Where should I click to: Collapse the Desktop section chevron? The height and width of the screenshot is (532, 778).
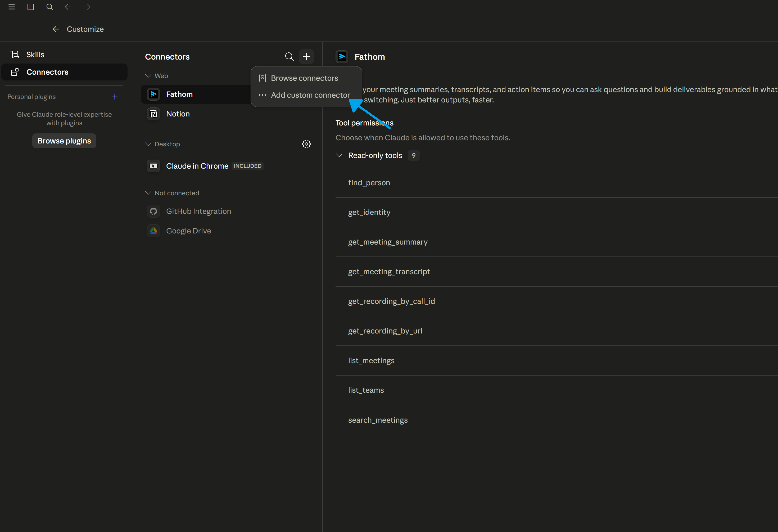(x=148, y=144)
